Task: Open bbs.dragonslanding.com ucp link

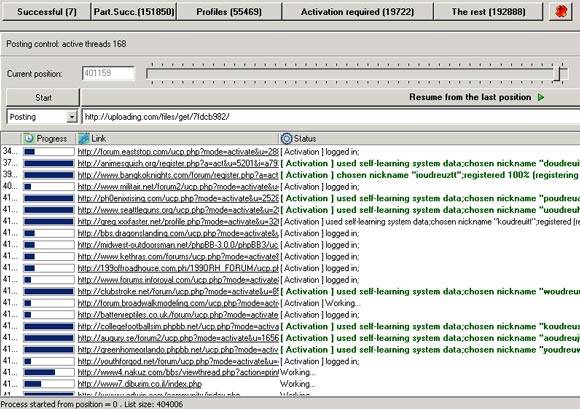Action: [178, 233]
